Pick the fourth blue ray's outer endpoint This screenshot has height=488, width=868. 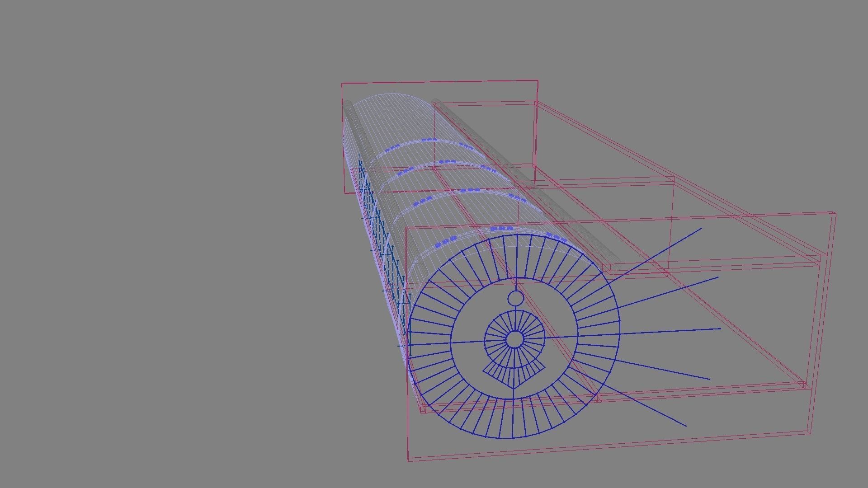709,379
